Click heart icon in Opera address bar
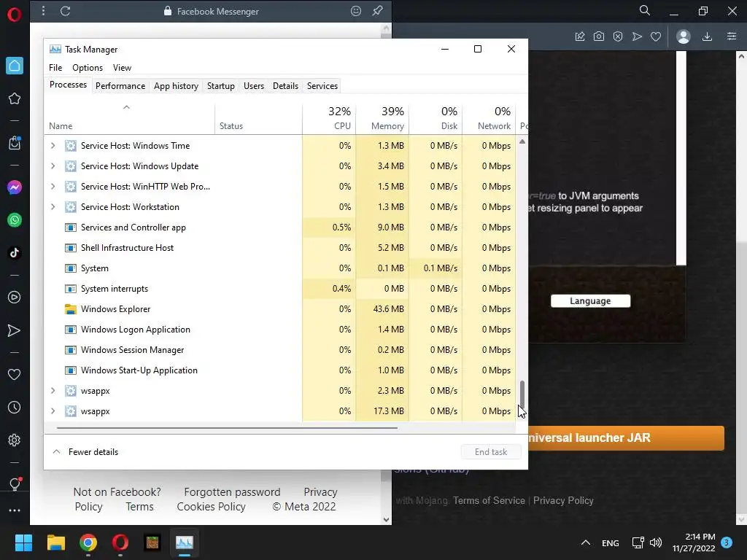This screenshot has width=747, height=560. pyautogui.click(x=656, y=36)
